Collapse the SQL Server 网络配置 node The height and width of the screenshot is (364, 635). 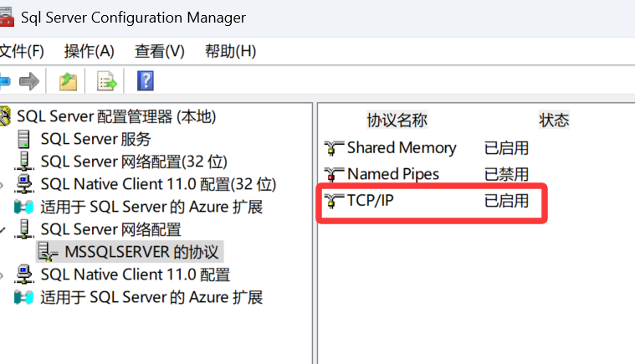[3, 230]
